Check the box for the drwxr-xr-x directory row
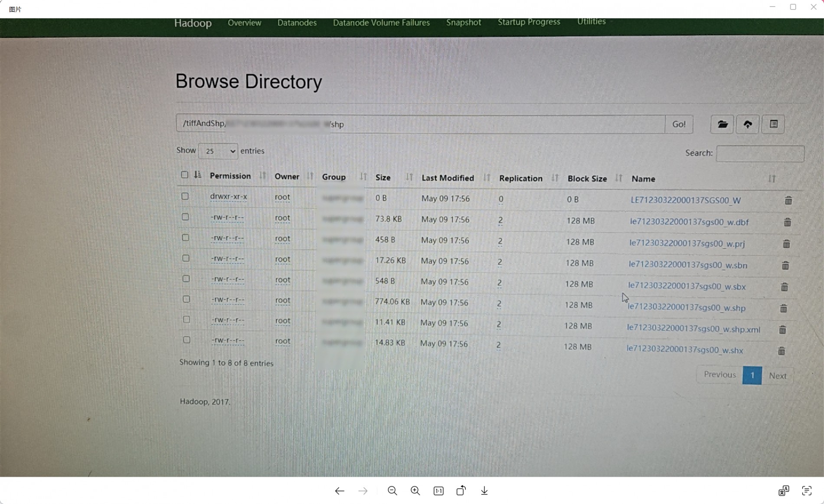 tap(185, 196)
